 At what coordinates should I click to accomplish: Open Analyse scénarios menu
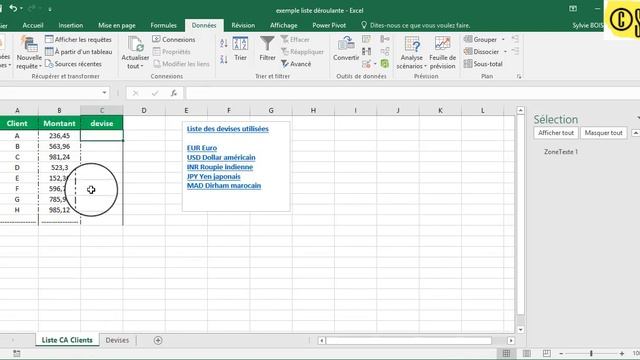[x=411, y=53]
